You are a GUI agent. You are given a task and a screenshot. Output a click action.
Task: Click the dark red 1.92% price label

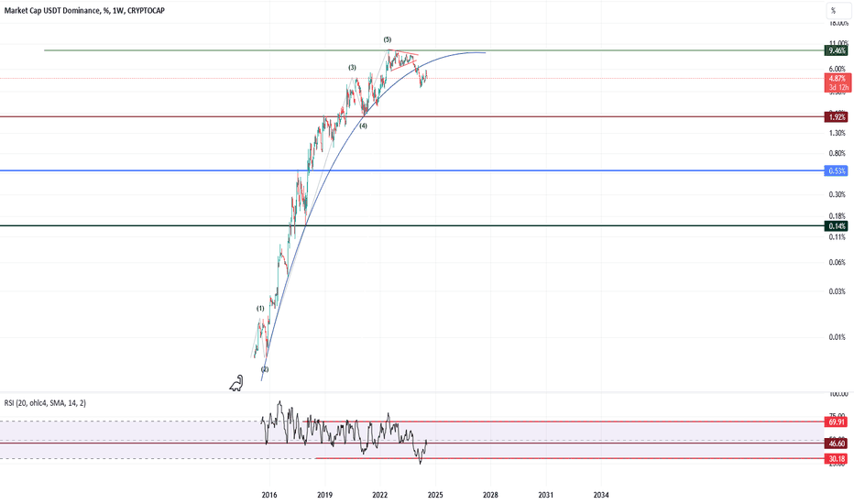click(x=838, y=117)
